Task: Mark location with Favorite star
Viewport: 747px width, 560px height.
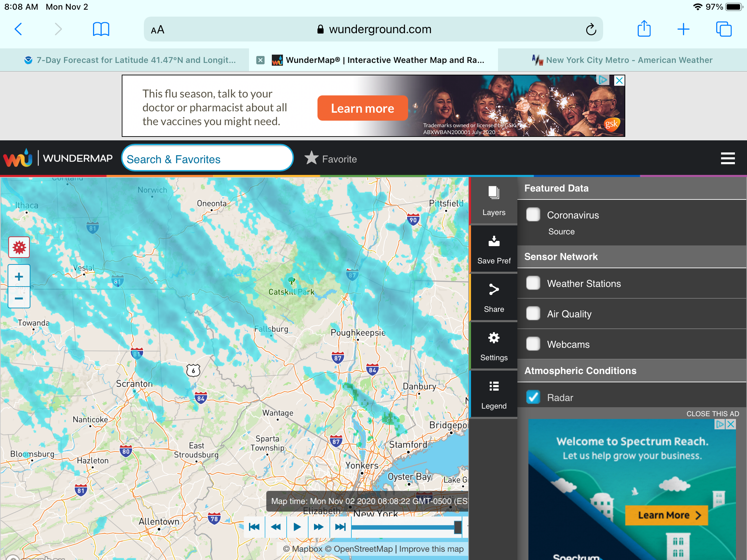Action: point(331,159)
